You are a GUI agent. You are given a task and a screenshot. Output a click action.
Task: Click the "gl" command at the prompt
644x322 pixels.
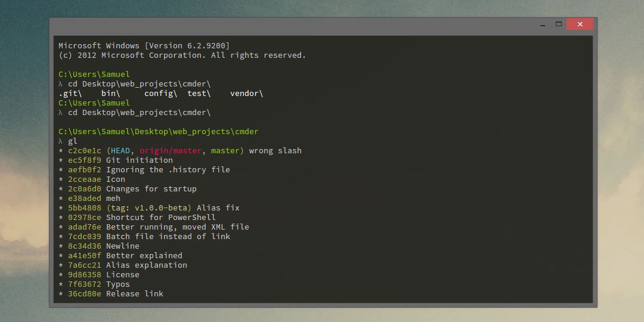(x=73, y=141)
